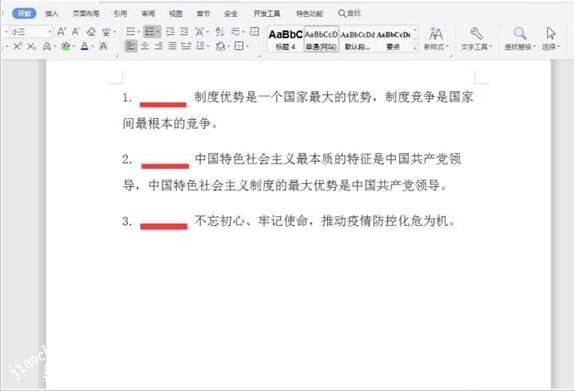The height and width of the screenshot is (391, 575).
Task: Click the bulleted list icon
Action: [x=131, y=32]
